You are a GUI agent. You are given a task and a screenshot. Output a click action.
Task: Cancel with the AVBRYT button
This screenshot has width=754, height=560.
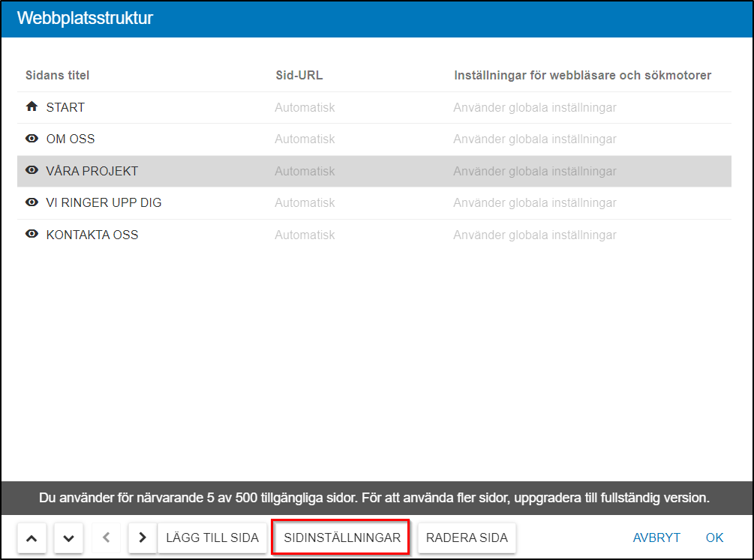click(656, 538)
